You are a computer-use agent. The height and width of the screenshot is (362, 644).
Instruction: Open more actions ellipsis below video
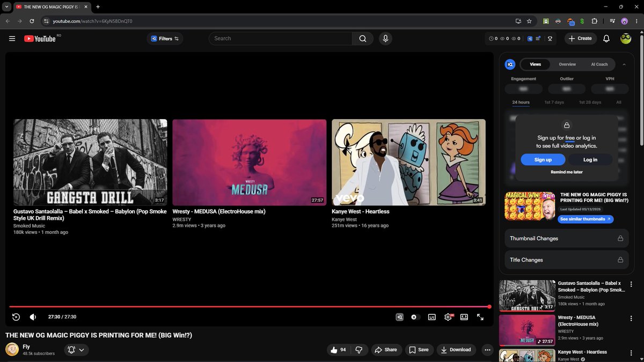point(487,350)
